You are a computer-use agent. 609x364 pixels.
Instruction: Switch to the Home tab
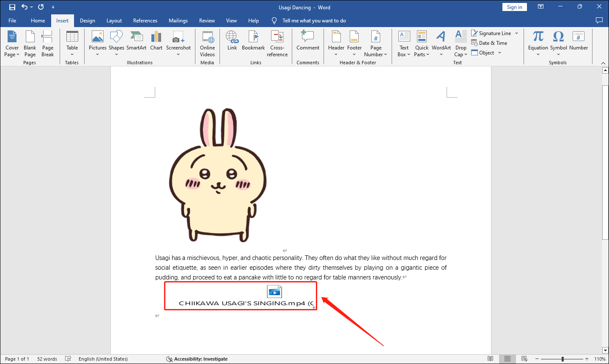(38, 21)
